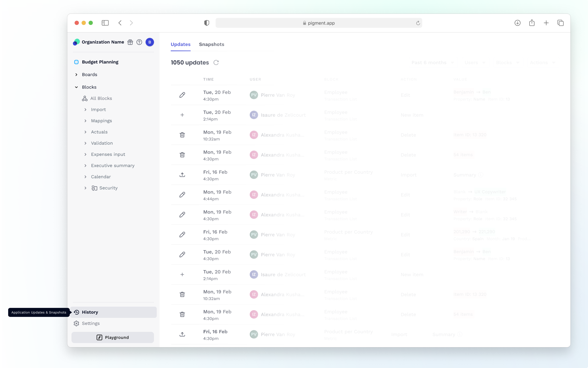The height and width of the screenshot is (368, 588).
Task: Expand the Mappings folder
Action: click(85, 121)
